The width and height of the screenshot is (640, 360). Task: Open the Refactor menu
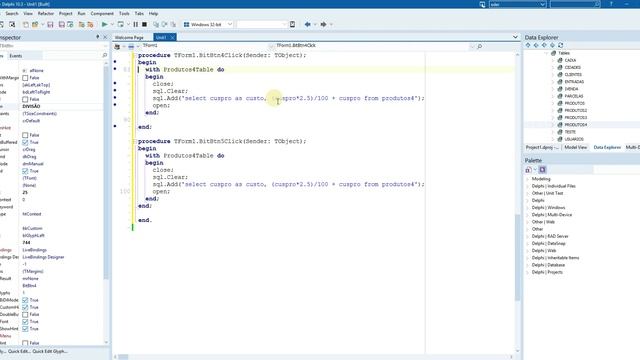(x=46, y=13)
